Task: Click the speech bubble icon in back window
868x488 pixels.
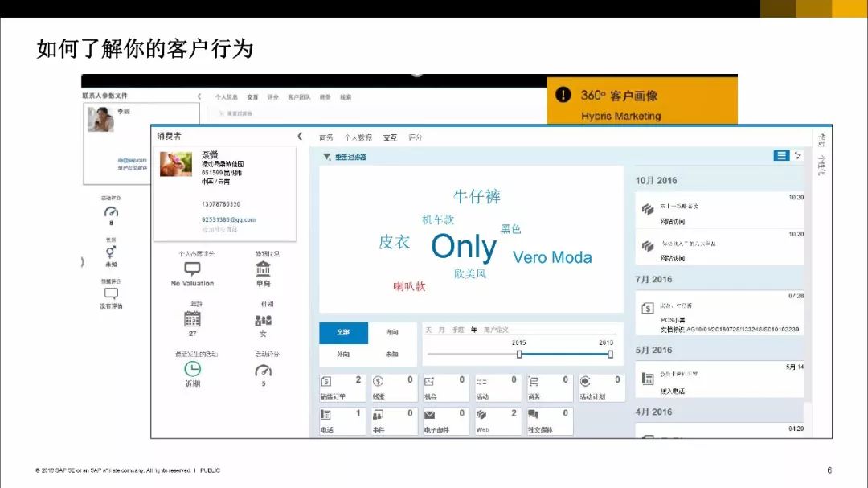Action: [111, 293]
